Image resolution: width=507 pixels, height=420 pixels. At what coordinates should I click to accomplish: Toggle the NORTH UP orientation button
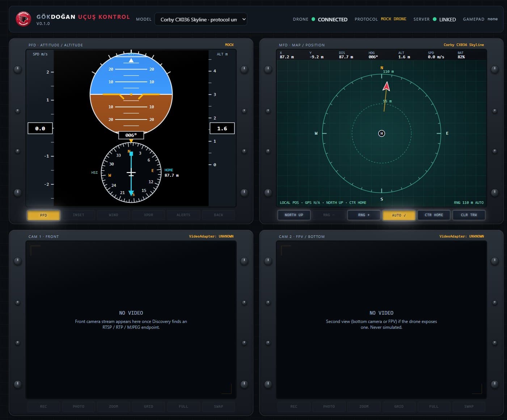pos(294,215)
